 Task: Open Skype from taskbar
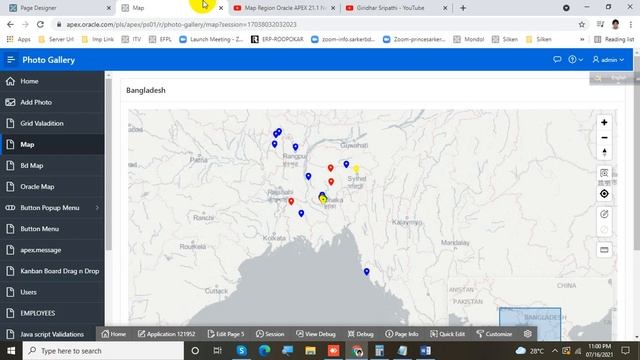(x=242, y=351)
